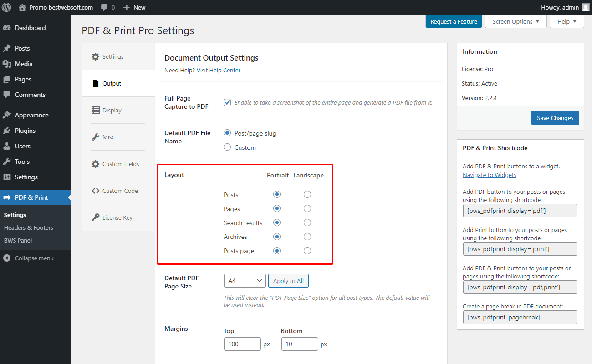Select Landscape layout for Posts
The height and width of the screenshot is (364, 592).
pos(307,194)
